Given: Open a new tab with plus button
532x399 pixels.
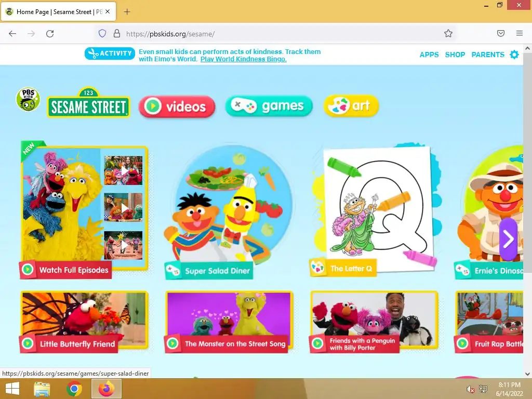Looking at the screenshot, I should [x=127, y=12].
